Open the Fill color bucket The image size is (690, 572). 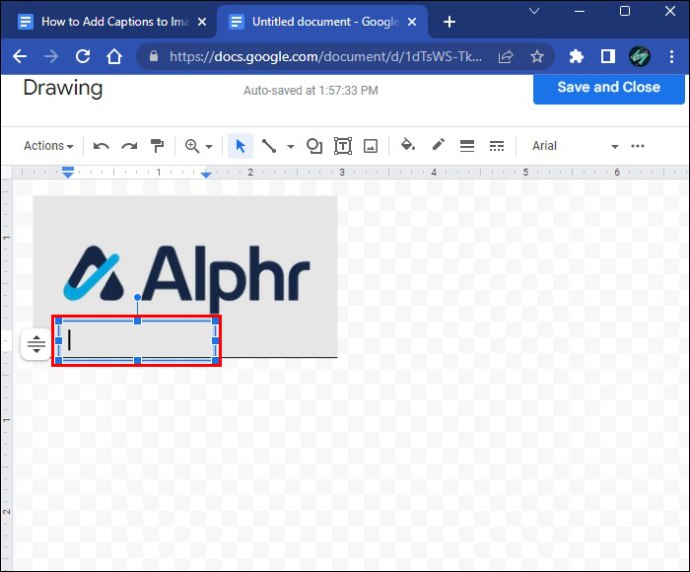pyautogui.click(x=408, y=145)
